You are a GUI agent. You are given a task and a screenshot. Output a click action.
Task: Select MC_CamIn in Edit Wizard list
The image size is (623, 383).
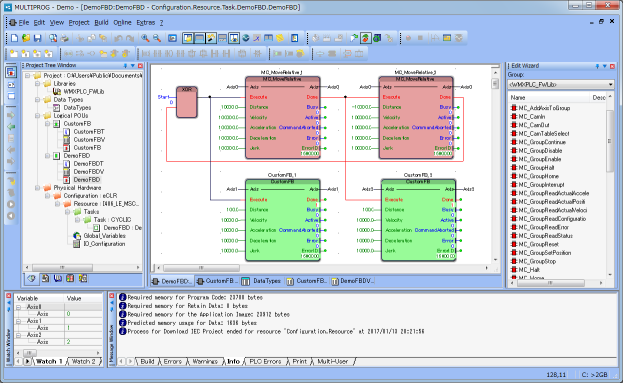coord(532,117)
